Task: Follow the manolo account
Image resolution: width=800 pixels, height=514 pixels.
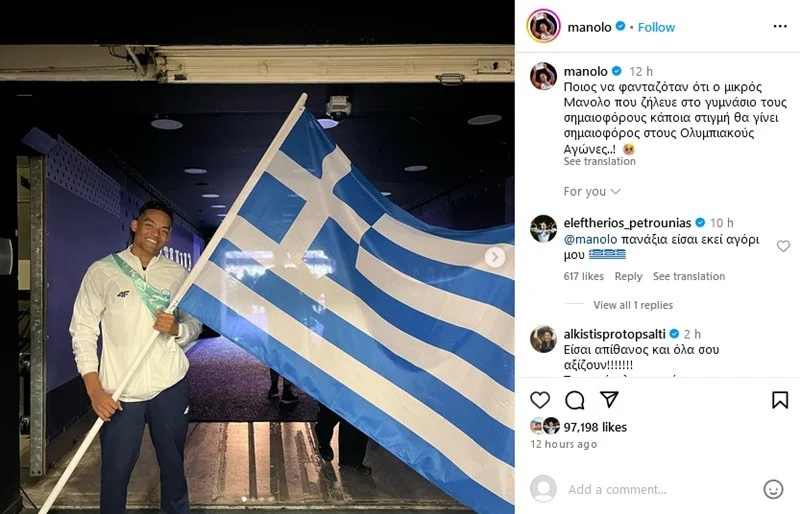Action: pos(656,27)
